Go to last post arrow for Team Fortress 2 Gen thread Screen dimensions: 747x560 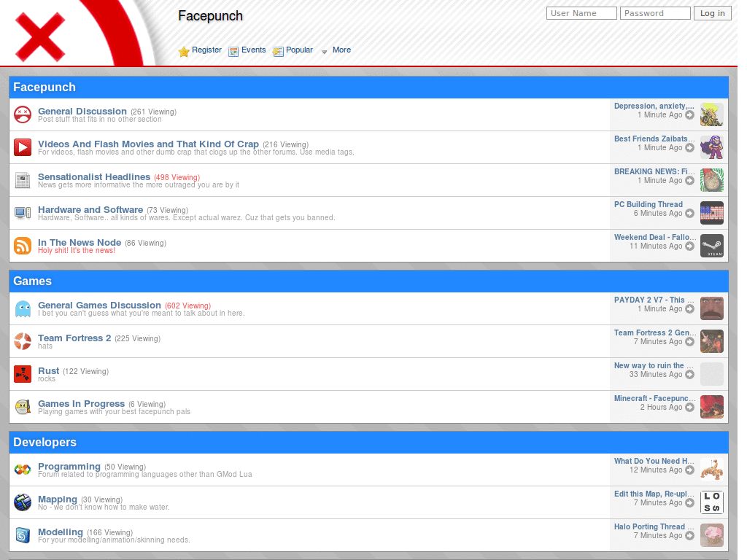click(x=689, y=341)
